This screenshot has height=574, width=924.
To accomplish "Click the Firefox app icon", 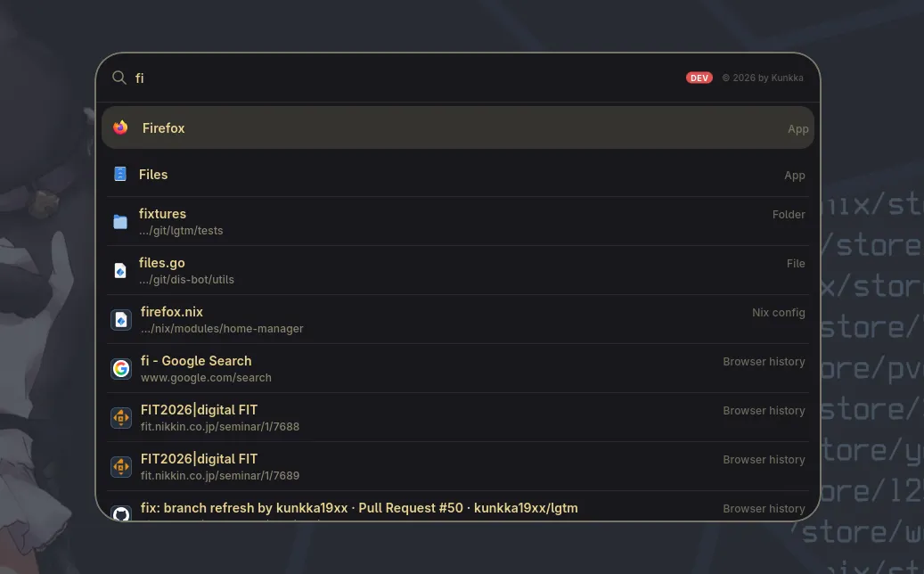I will (x=120, y=127).
